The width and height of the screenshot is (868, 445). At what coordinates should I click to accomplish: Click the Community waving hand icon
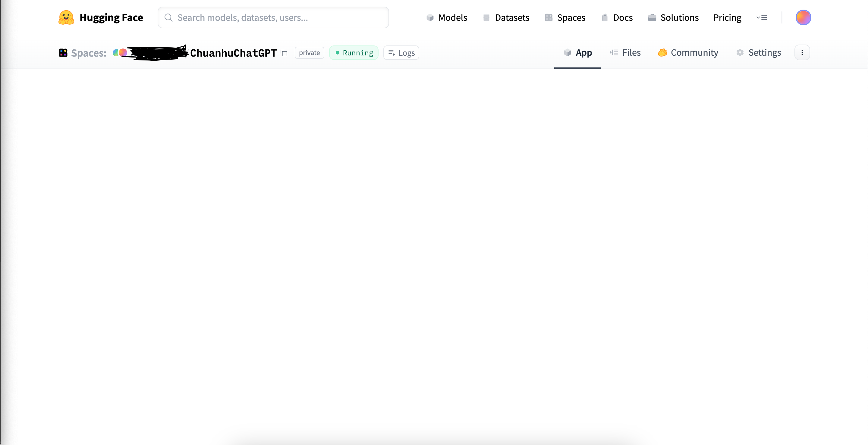662,52
